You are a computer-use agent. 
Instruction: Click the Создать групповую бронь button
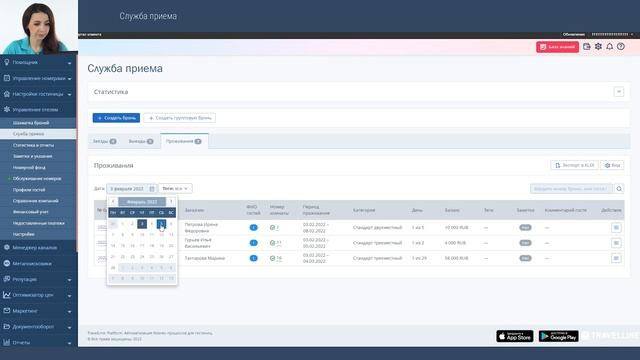180,118
